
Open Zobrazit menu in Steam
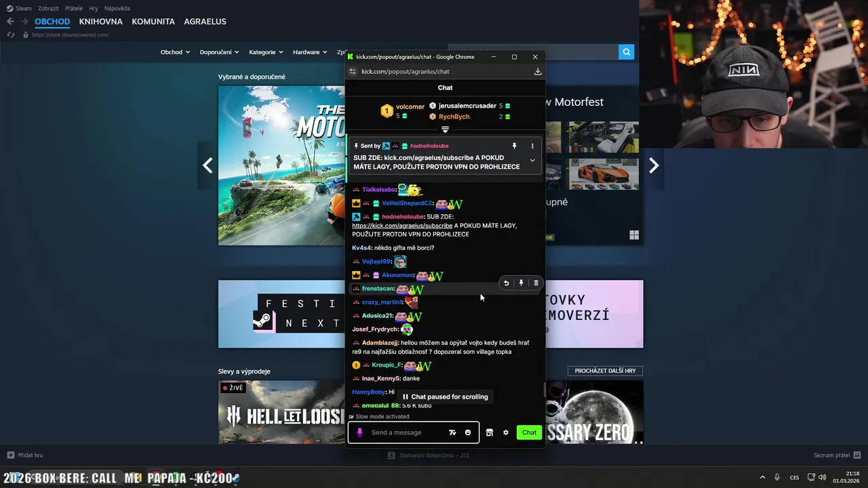pos(48,8)
